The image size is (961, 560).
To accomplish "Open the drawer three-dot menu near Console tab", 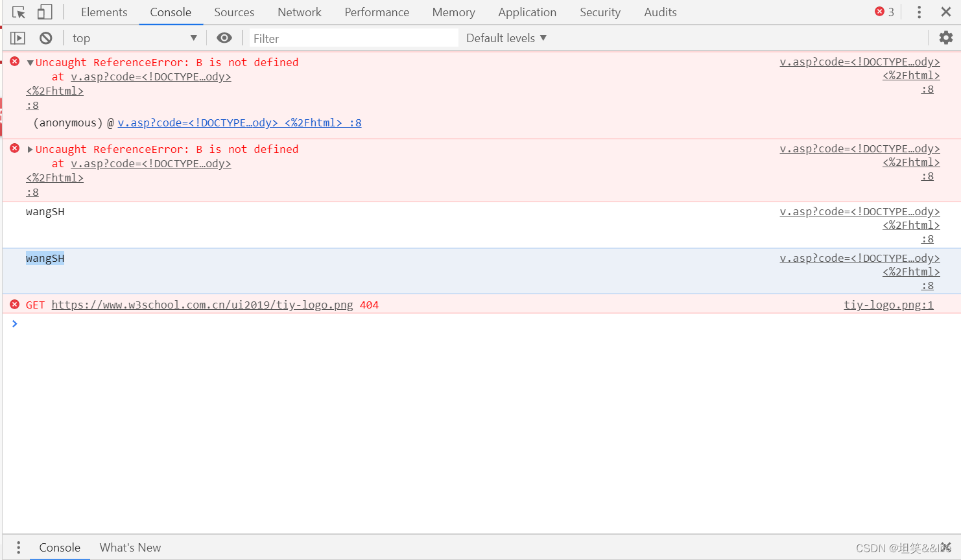I will pos(18,548).
